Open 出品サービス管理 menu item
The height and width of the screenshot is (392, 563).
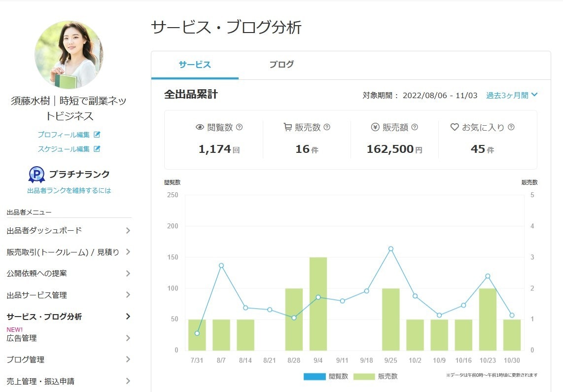pos(69,295)
